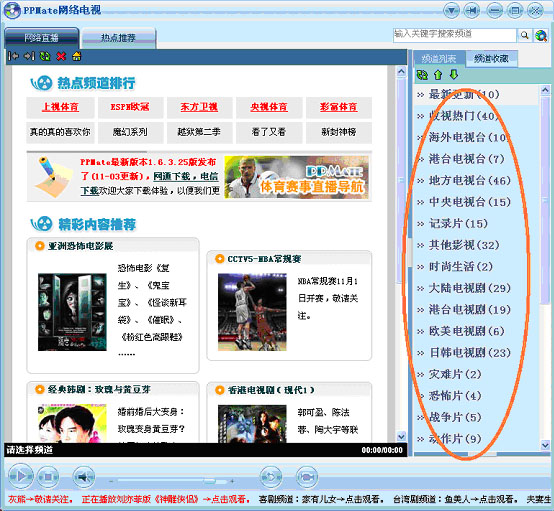Switch to the 热点推荐 tab

[x=118, y=38]
